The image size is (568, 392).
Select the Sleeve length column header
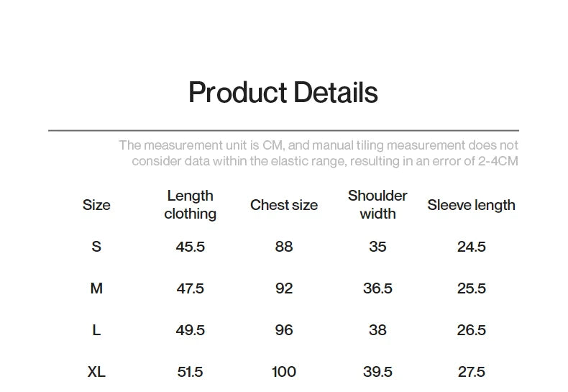471,205
